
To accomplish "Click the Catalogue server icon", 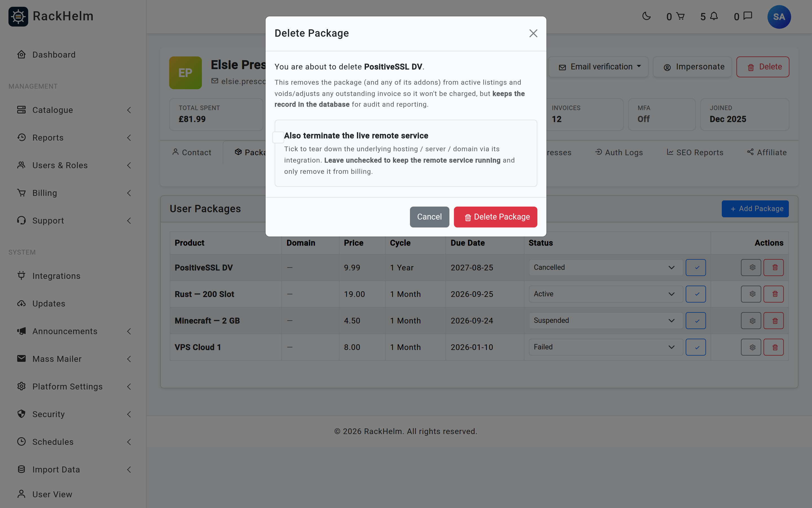I will point(21,110).
